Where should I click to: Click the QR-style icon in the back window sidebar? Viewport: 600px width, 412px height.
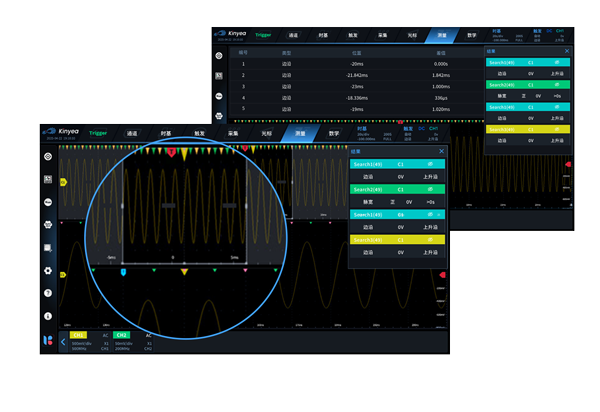(x=219, y=76)
